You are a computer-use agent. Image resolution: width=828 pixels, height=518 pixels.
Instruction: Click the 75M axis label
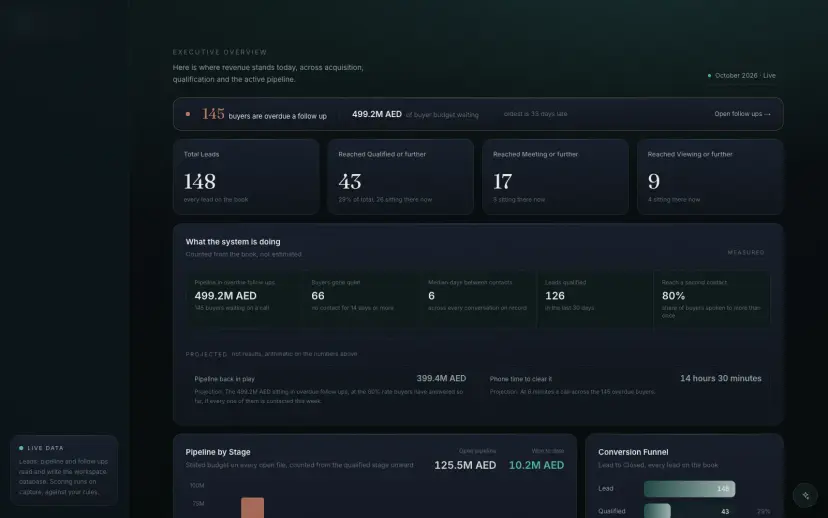point(198,504)
